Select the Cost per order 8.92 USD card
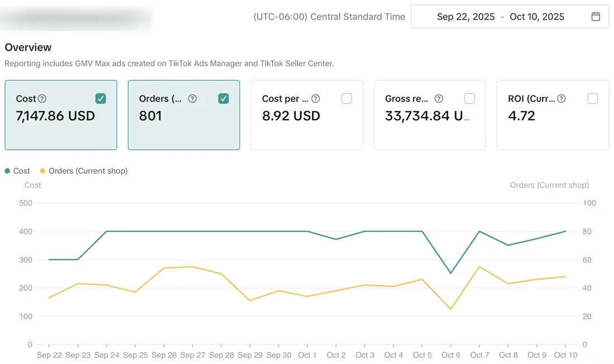Image resolution: width=614 pixels, height=364 pixels. (x=307, y=115)
